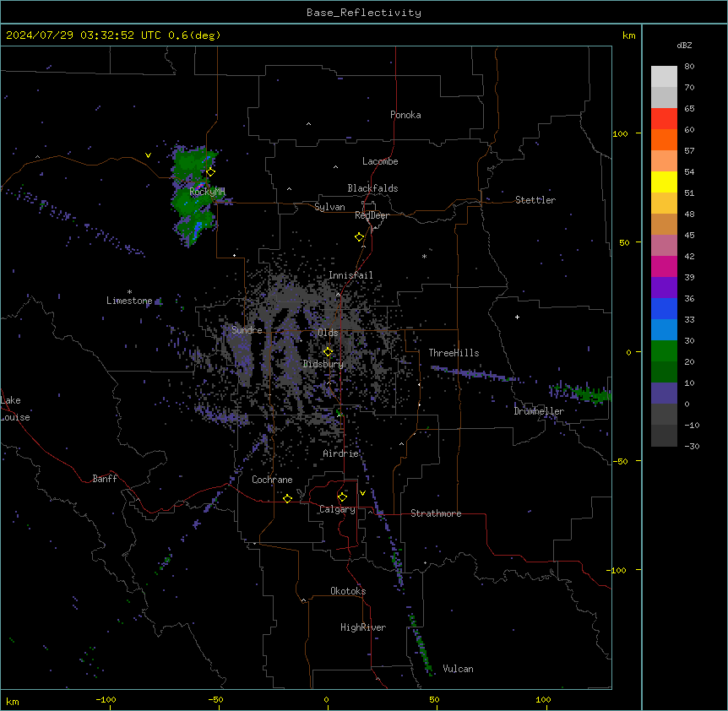The width and height of the screenshot is (728, 711).
Task: Click the white plus marker north of Drumheller
Action: [x=517, y=317]
